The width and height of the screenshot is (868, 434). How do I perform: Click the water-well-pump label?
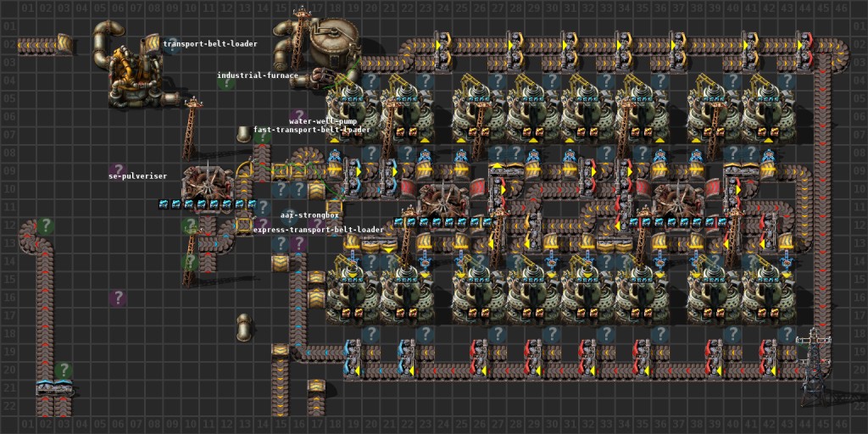(x=323, y=120)
